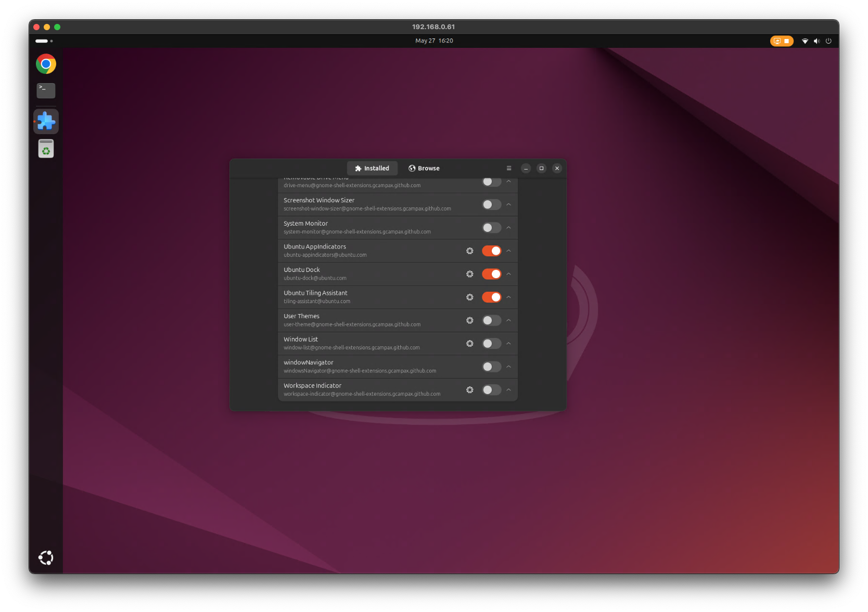Expand Removable Drive Menu details chevron
This screenshot has width=868, height=612.
click(509, 181)
